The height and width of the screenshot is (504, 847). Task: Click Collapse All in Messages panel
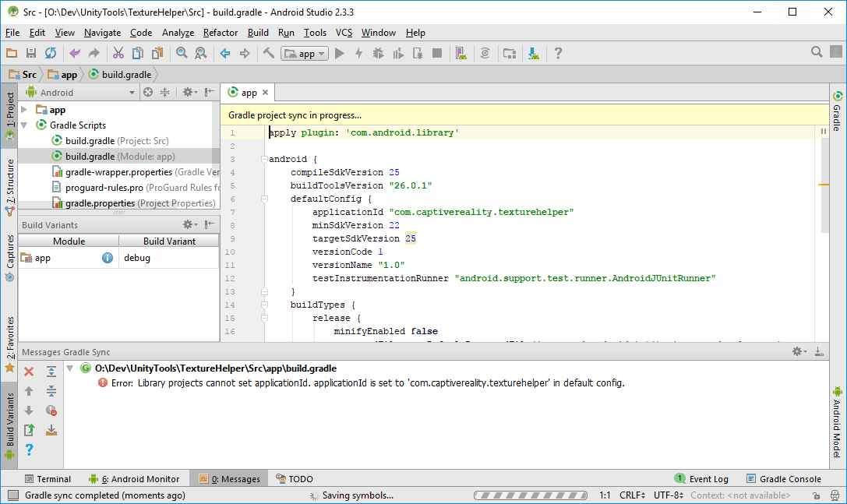click(x=51, y=391)
